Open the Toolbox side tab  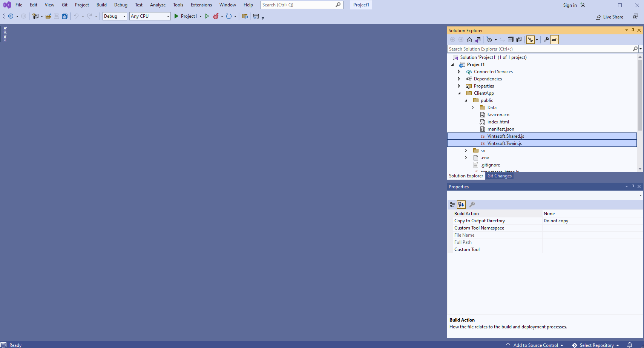(5, 34)
